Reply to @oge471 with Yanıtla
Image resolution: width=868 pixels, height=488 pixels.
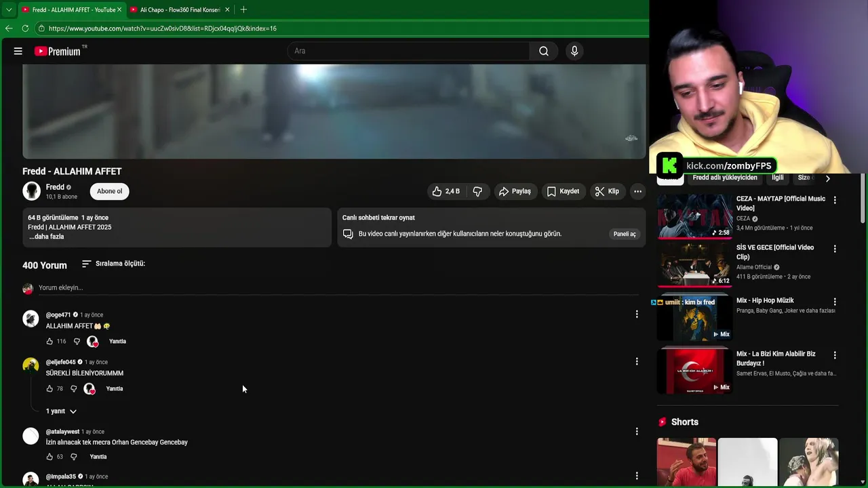[117, 342]
